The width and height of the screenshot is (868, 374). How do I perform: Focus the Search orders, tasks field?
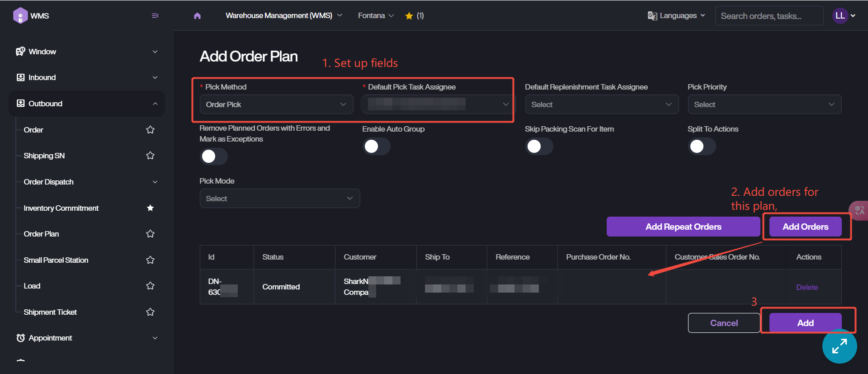(769, 16)
